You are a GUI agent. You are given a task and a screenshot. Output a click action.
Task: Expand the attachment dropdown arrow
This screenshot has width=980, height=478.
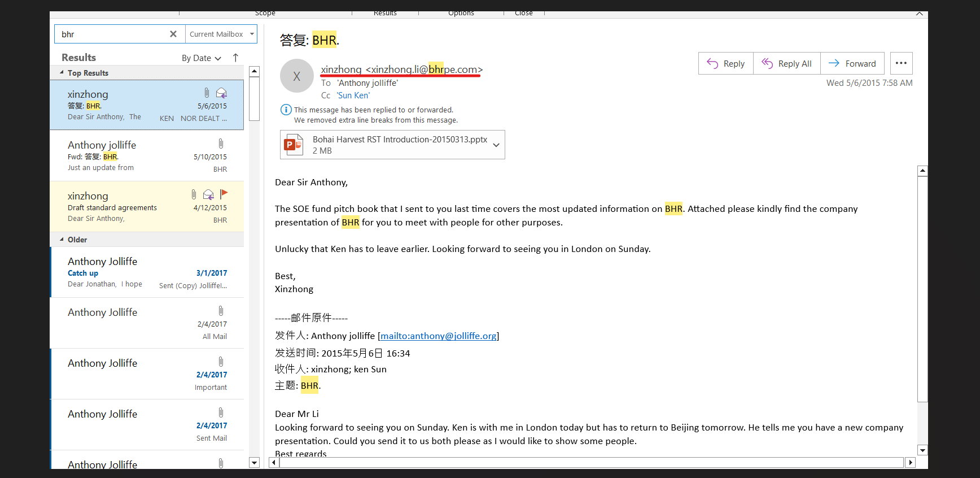tap(496, 145)
